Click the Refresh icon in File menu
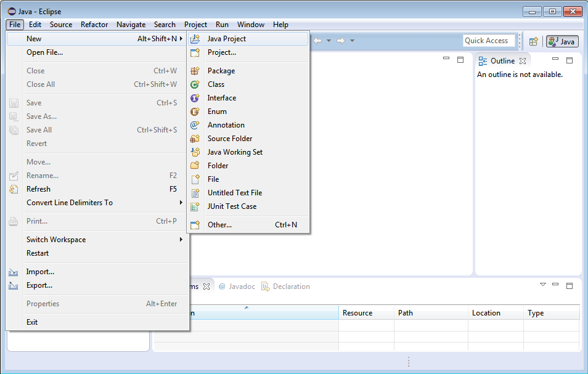588x374 pixels. click(14, 189)
